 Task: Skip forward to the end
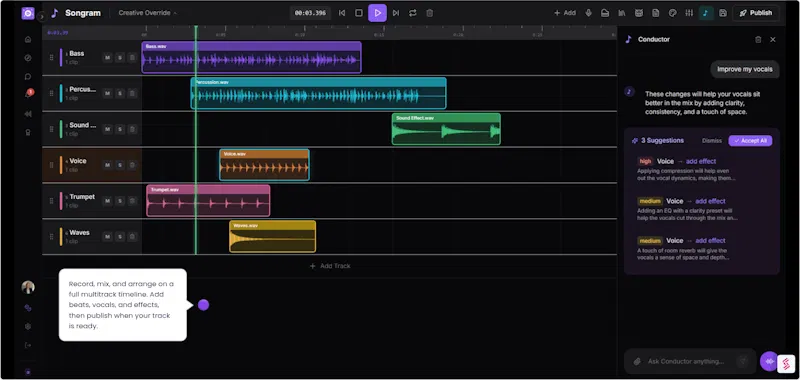395,13
